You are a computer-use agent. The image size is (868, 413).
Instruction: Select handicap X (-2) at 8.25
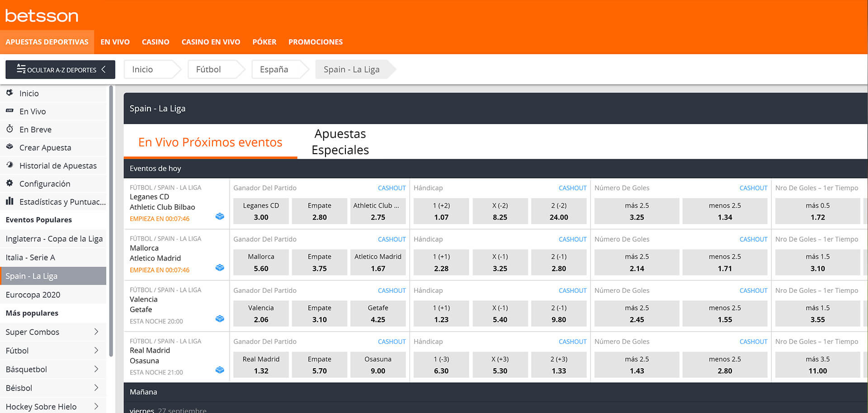pyautogui.click(x=500, y=211)
